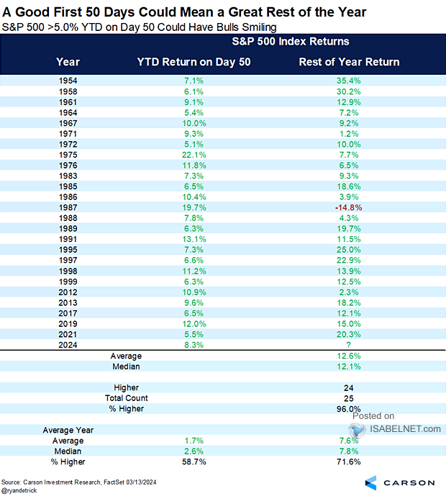Select the year 1983 cell

pyautogui.click(x=68, y=176)
